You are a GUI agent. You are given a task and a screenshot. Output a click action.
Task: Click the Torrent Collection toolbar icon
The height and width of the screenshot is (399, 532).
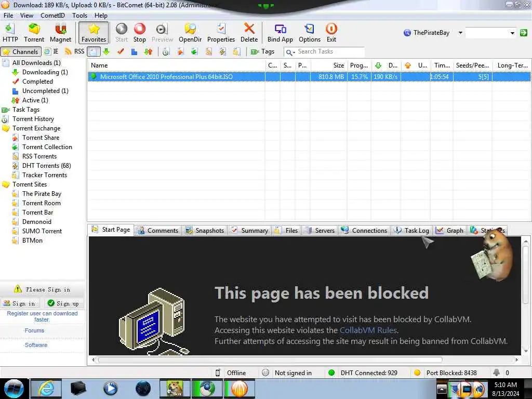[194, 51]
